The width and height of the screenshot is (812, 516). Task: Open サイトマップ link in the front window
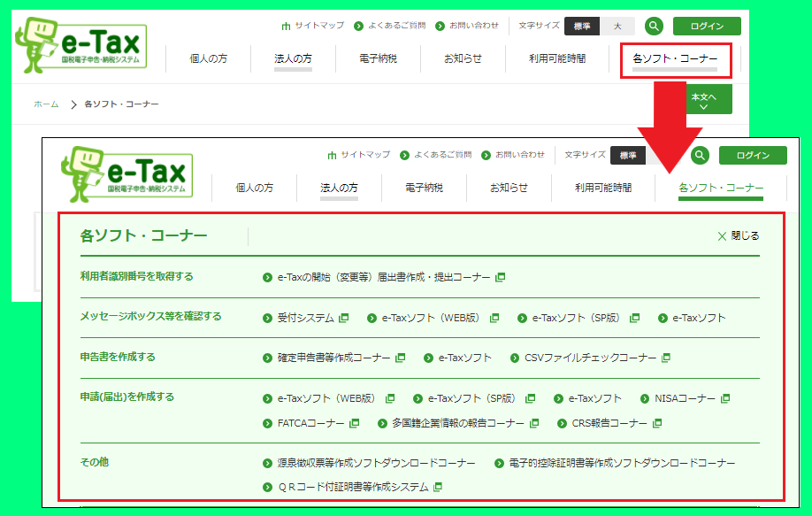click(365, 154)
